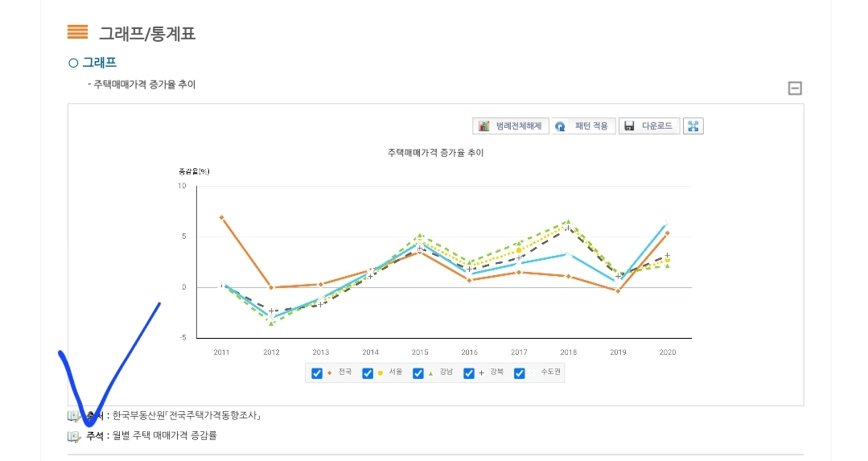Viewport: 868px width, 461px height.
Task: Click the 전국 data point for 2011
Action: click(x=221, y=217)
